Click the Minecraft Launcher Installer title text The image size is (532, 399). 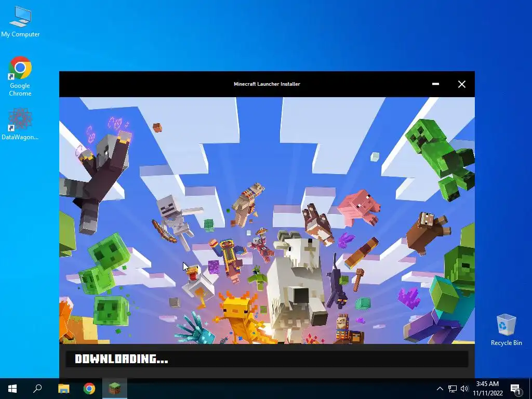click(x=267, y=84)
